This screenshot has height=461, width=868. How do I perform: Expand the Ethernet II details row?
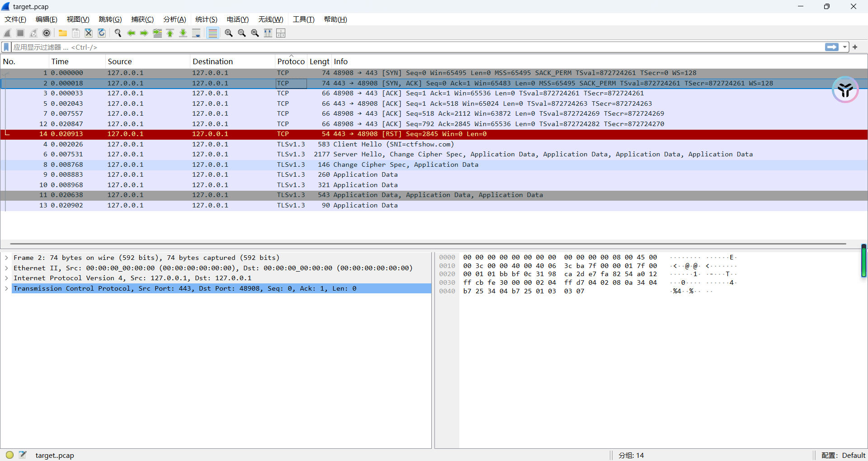click(x=6, y=268)
